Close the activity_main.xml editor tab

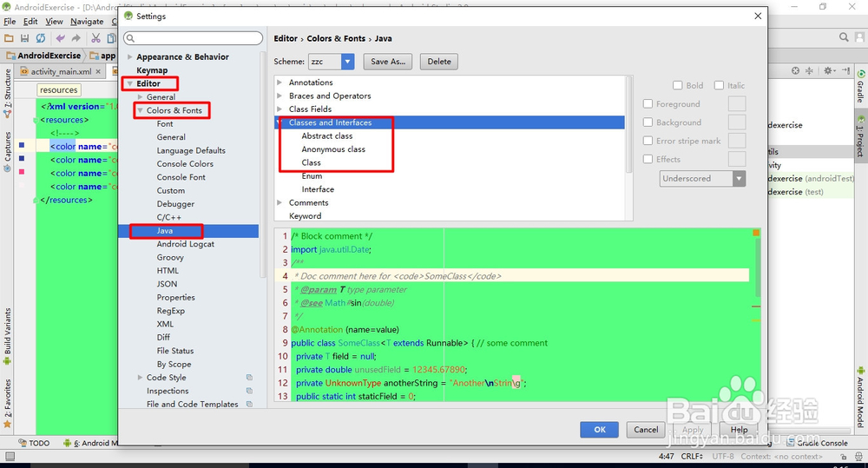[x=98, y=71]
